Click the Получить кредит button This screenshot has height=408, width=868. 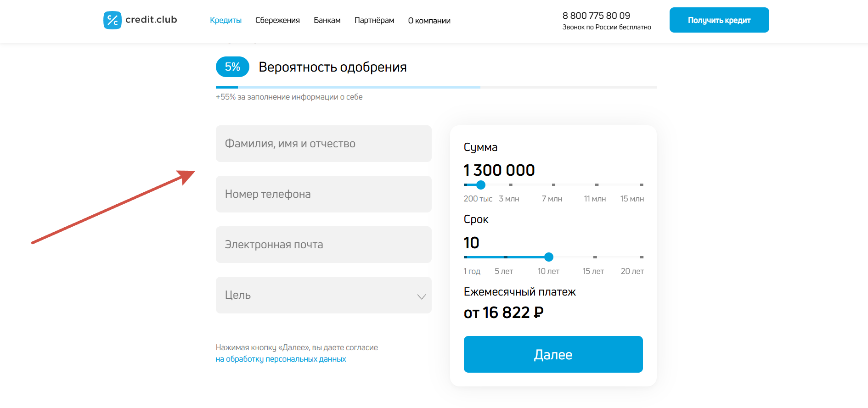click(x=719, y=20)
